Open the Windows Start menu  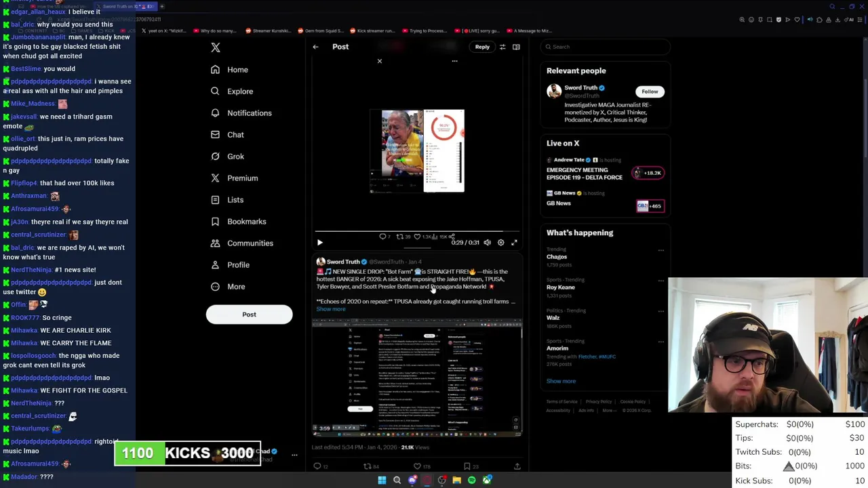tap(382, 480)
